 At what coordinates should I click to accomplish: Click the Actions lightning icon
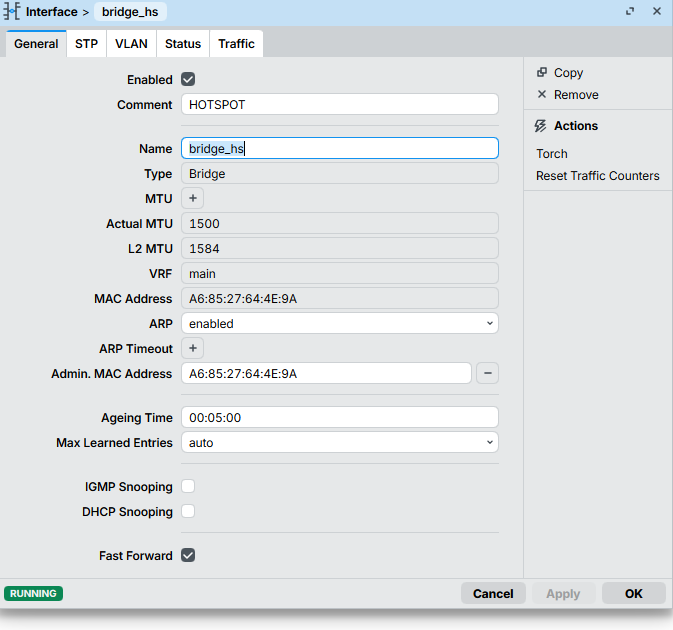tap(540, 126)
